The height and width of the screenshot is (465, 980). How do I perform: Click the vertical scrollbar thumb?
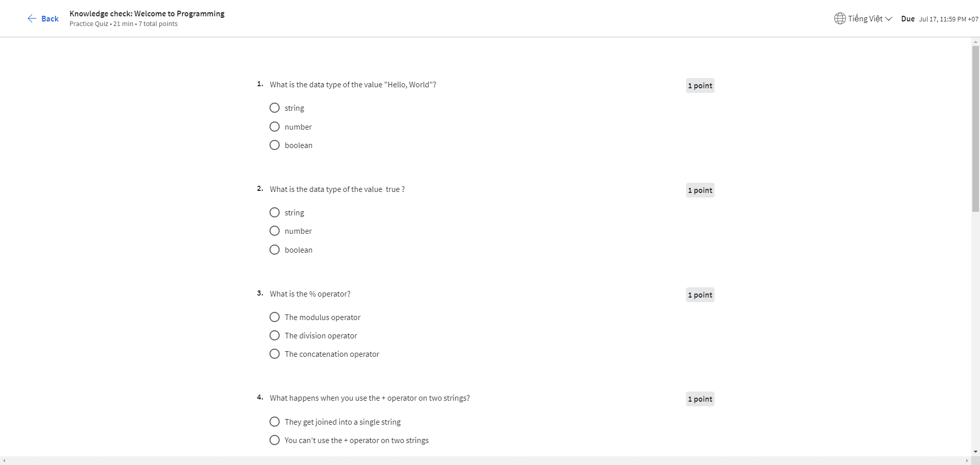click(975, 129)
